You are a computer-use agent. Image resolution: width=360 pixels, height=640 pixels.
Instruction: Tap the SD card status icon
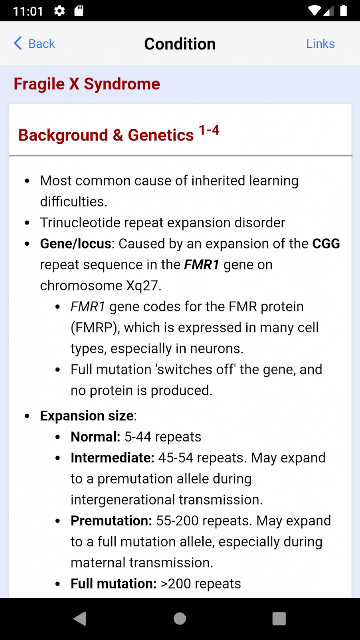(x=78, y=11)
